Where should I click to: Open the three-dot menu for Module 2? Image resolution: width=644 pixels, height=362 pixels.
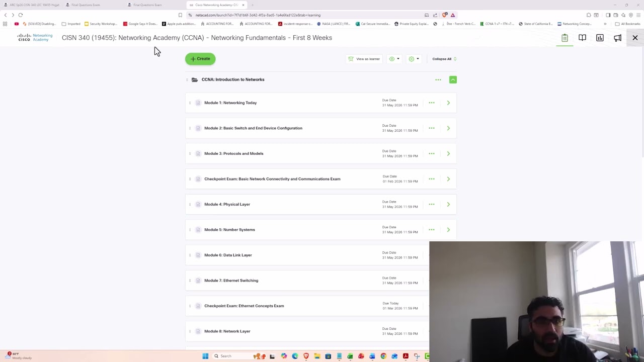432,128
